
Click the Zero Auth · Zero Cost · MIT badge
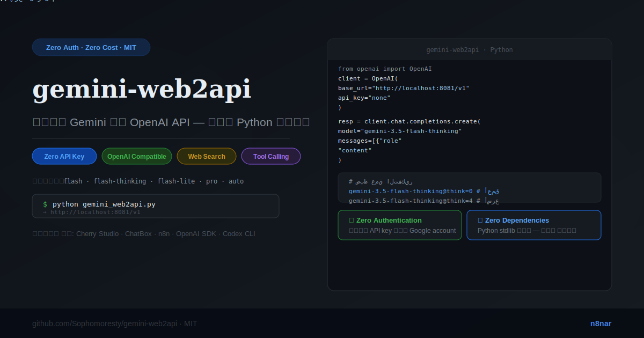(91, 47)
